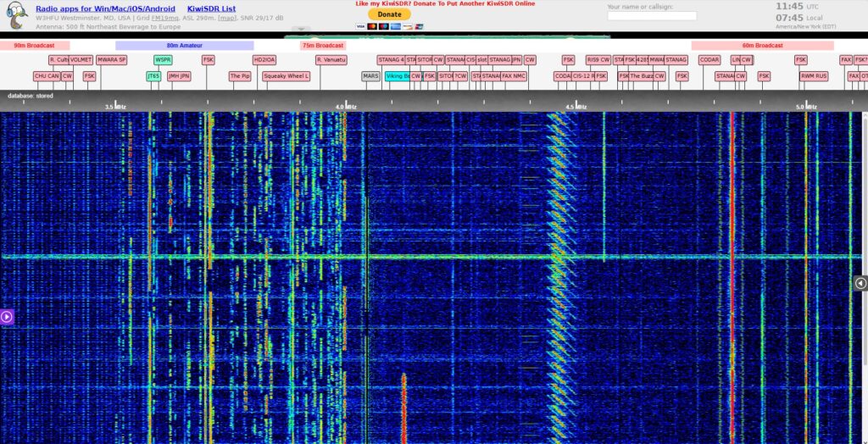Screen dimensions: 868x444
Task: Tune to the green WSPR label
Action: coord(163,60)
